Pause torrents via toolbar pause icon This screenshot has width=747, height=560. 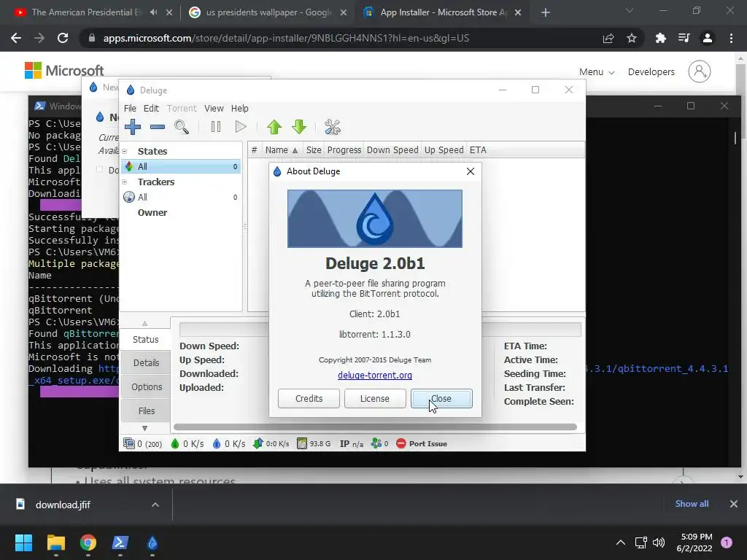216,127
